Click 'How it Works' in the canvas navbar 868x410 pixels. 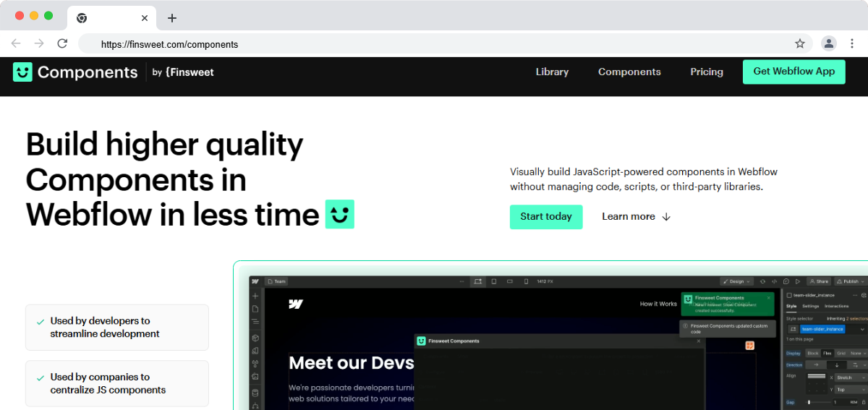[658, 304]
